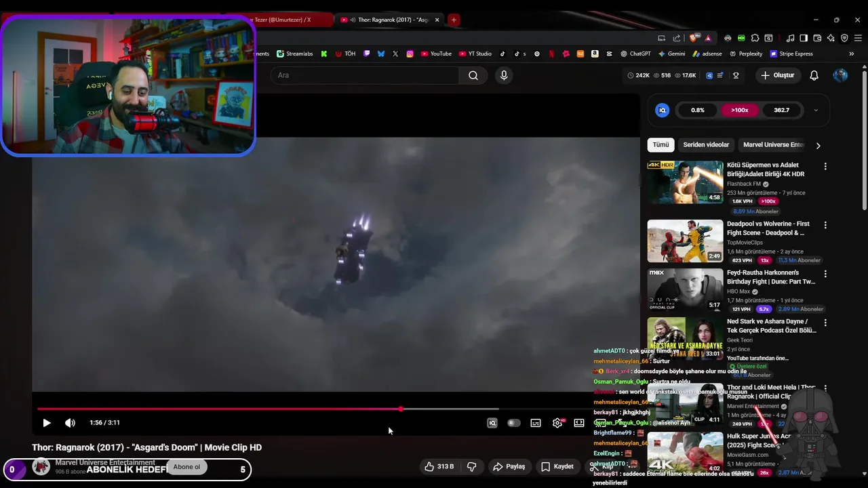Click the Brave VPN shield icon
868x488 pixels.
[x=844, y=38]
